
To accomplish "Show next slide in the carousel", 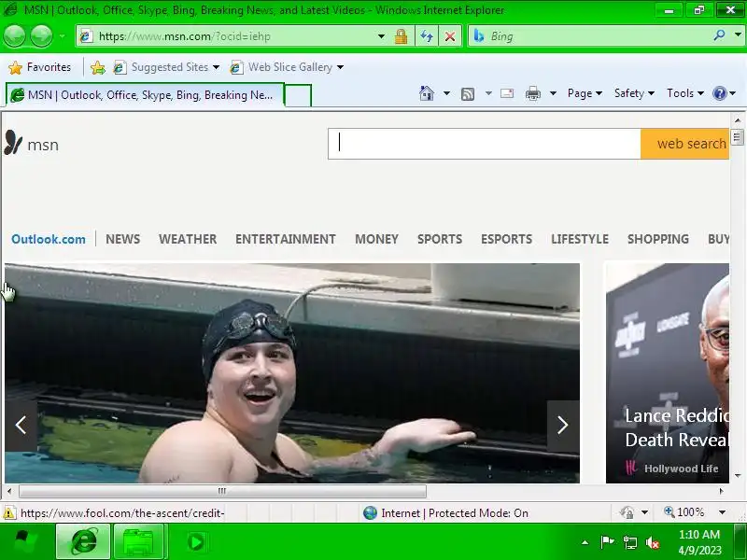I will point(563,426).
